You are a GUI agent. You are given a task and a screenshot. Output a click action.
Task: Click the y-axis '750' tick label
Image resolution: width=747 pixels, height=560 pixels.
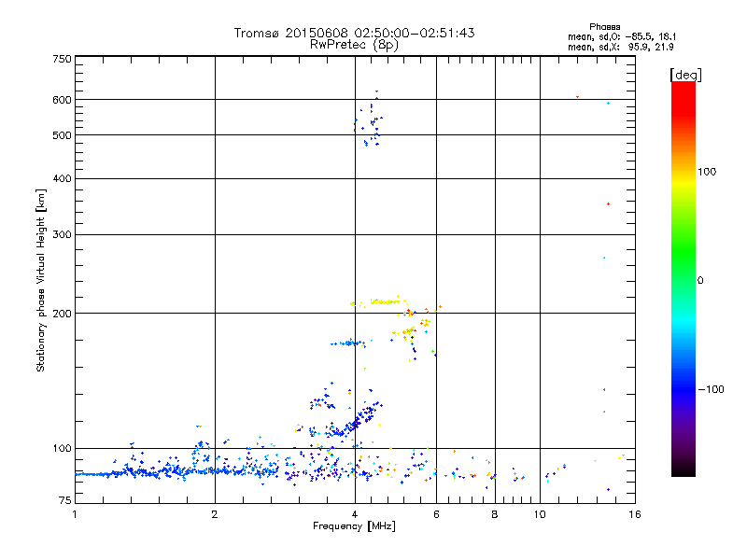coord(62,59)
